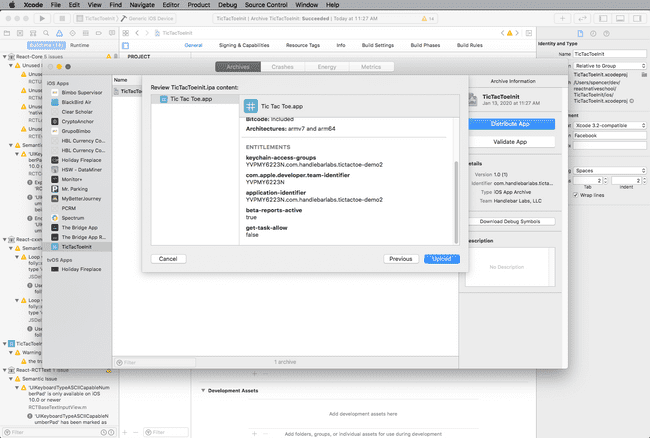Click the Stop button in toolbar

click(62, 18)
